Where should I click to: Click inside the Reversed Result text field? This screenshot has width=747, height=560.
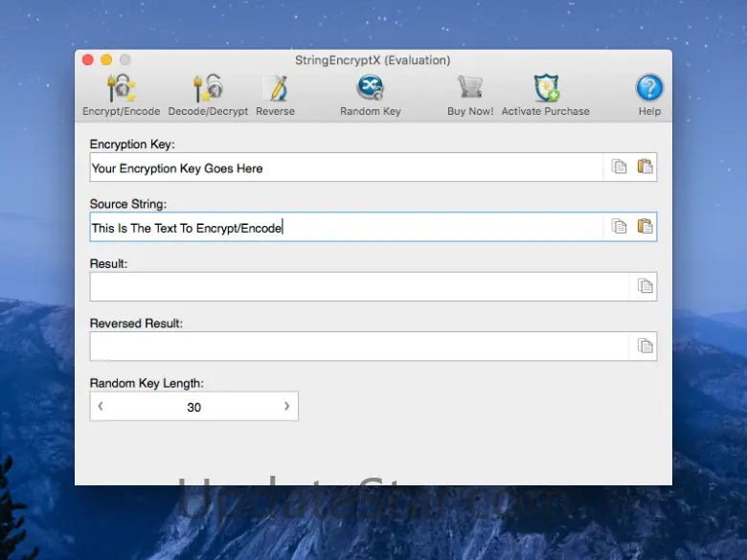click(x=360, y=347)
